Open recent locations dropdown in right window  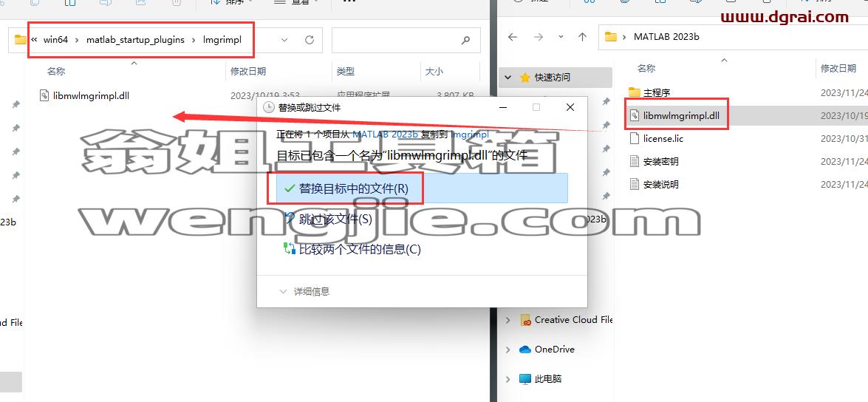[561, 37]
